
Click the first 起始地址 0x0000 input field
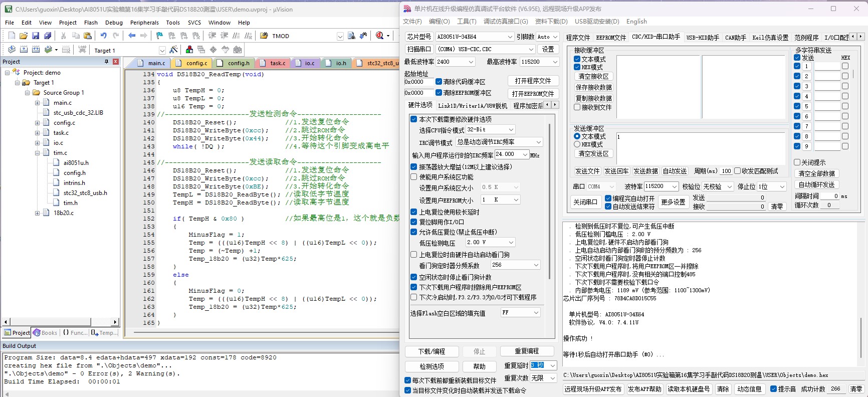pyautogui.click(x=418, y=82)
